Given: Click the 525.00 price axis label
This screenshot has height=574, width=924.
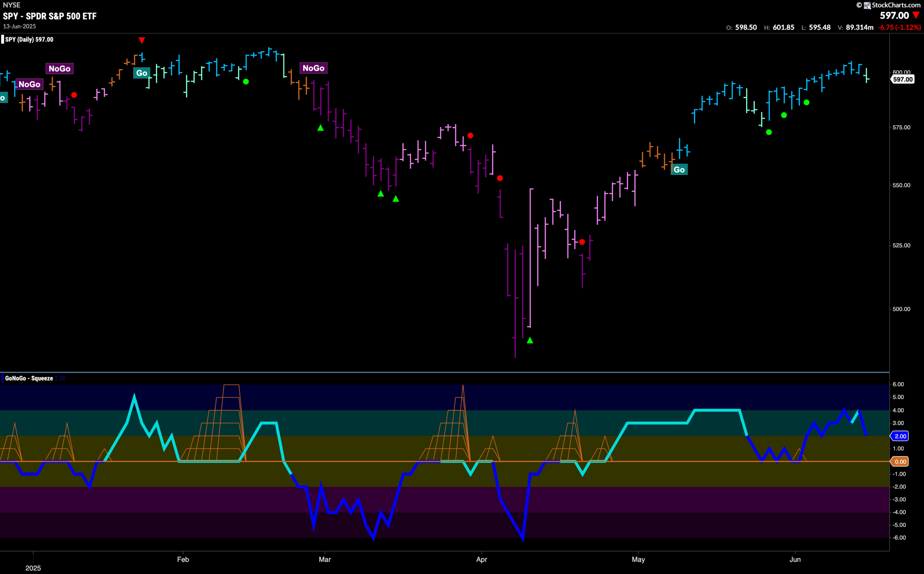Looking at the screenshot, I should 901,245.
